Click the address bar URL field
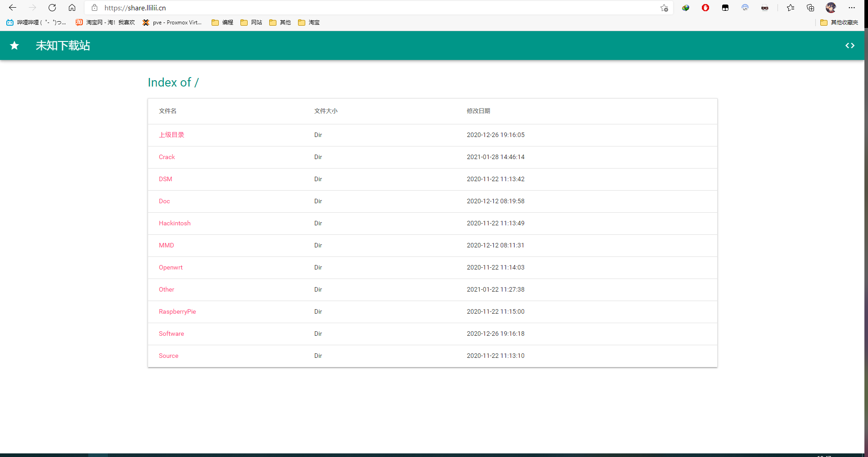This screenshot has width=868, height=457. pyautogui.click(x=360, y=8)
